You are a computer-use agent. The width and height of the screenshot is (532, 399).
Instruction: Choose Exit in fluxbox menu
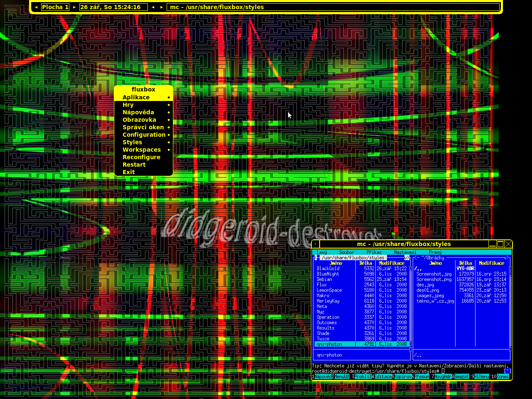143,172
